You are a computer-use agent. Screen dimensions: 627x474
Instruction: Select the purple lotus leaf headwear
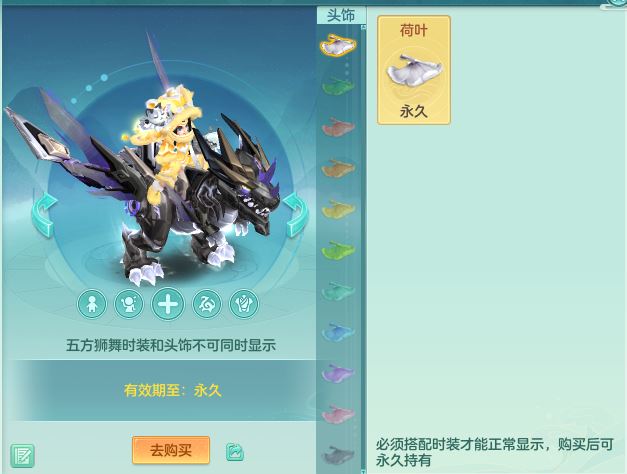pyautogui.click(x=338, y=373)
